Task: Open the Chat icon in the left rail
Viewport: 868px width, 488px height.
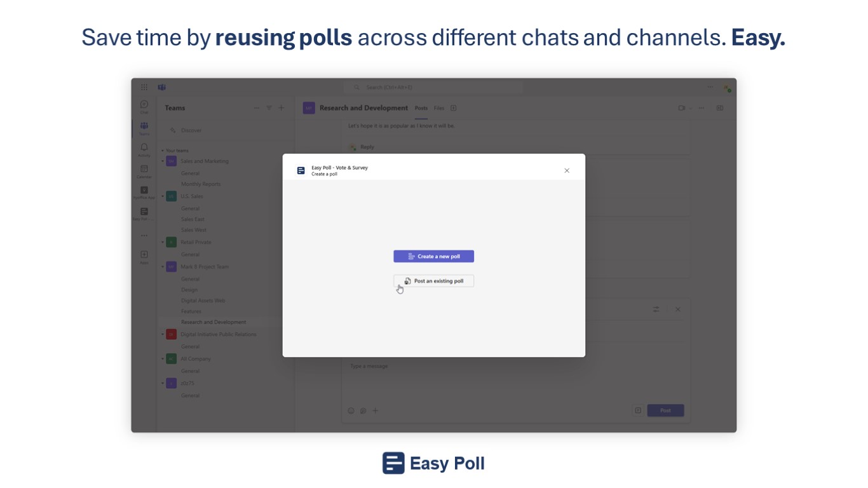Action: (144, 105)
